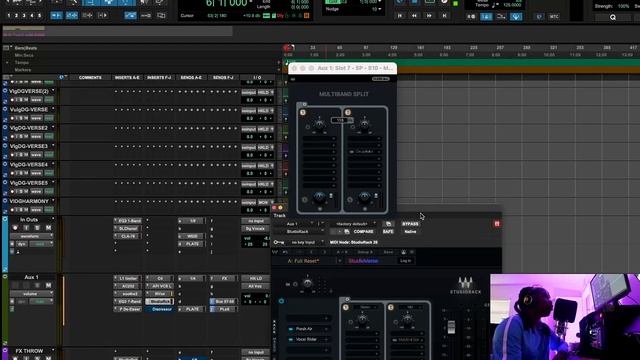Adjust the StudioRack output fader
This screenshot has width=640, height=360.
(451, 327)
